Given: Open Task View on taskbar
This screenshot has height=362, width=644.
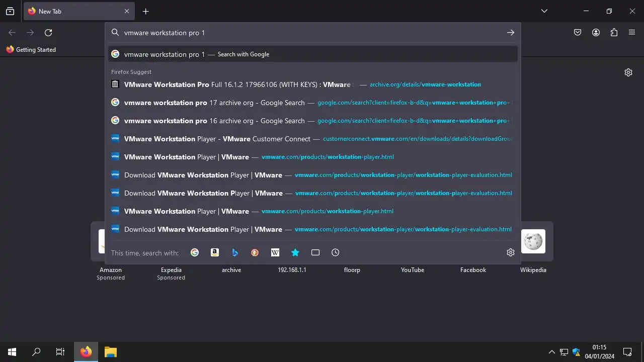Looking at the screenshot, I should tap(60, 352).
